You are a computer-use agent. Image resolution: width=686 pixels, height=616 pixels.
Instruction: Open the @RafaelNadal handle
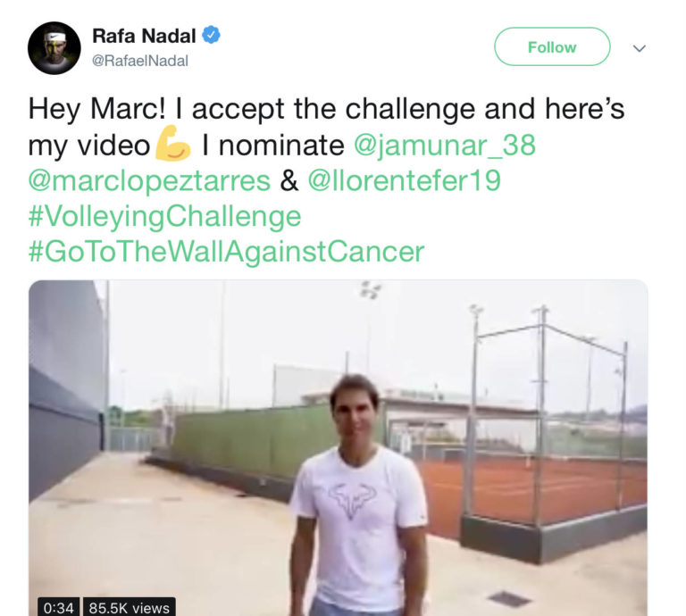tap(140, 62)
